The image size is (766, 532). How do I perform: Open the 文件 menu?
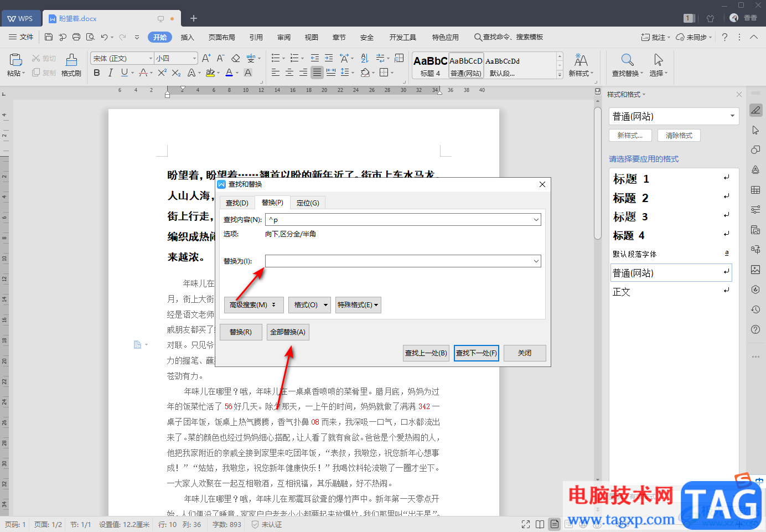[x=21, y=37]
